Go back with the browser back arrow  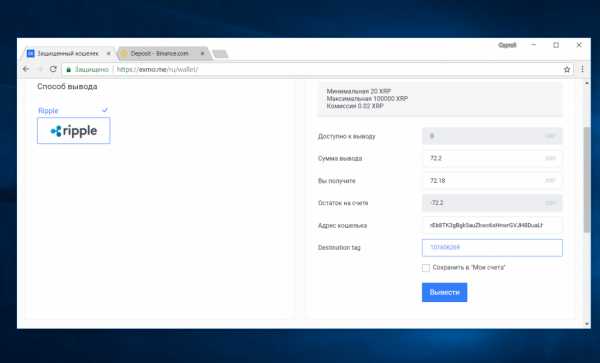[26, 69]
